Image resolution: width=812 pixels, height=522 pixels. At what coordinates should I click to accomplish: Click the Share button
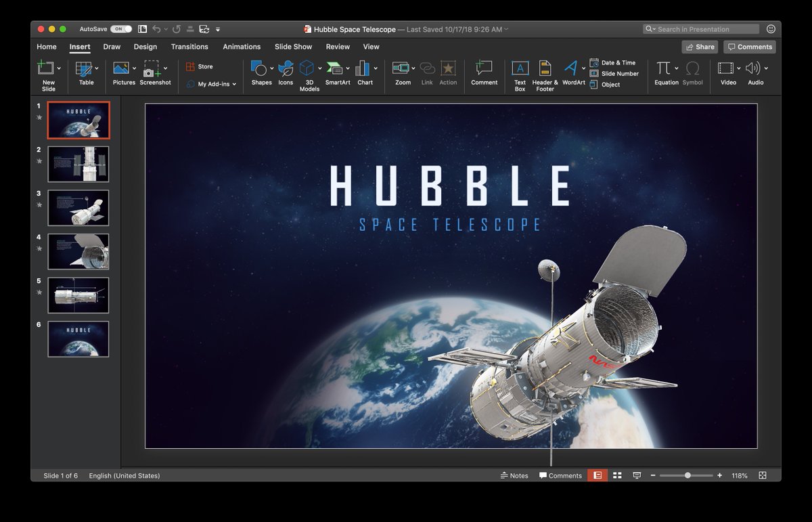700,46
